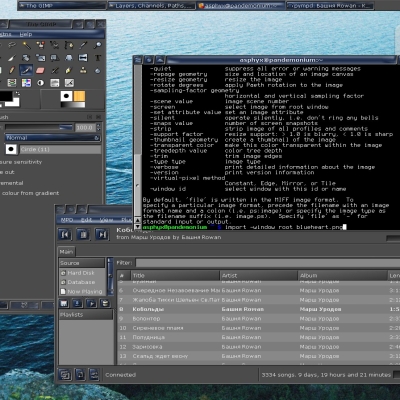Viewport: 400px width, 400px height.
Task: Open brush selector showing Circle (11) preview
Action: pyautogui.click(x=11, y=149)
